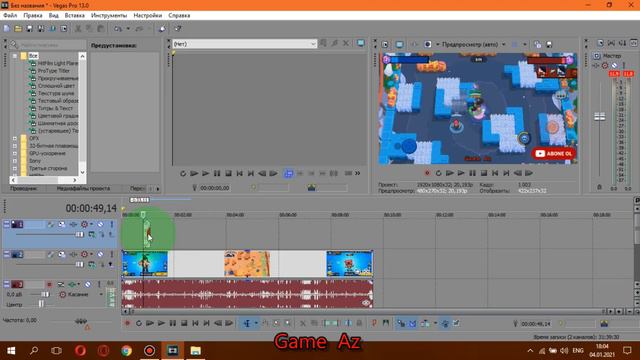Click the Cut icon in the main toolbar
Viewport: 640px width, 360px height.
(78, 29)
